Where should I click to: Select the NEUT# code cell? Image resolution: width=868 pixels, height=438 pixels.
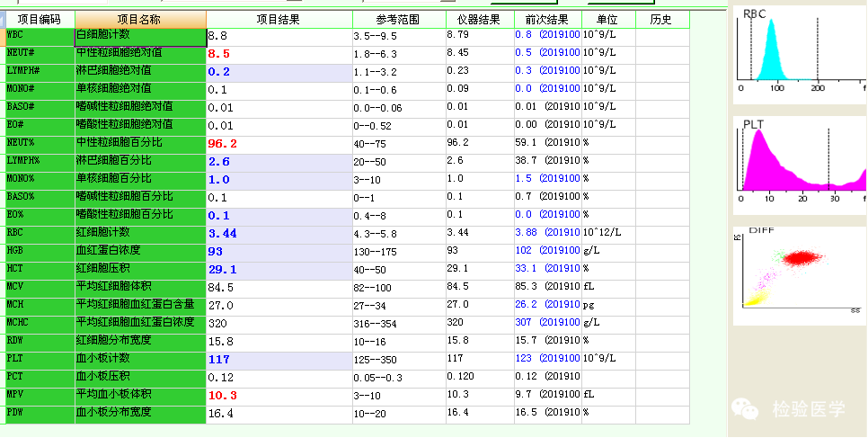40,56
